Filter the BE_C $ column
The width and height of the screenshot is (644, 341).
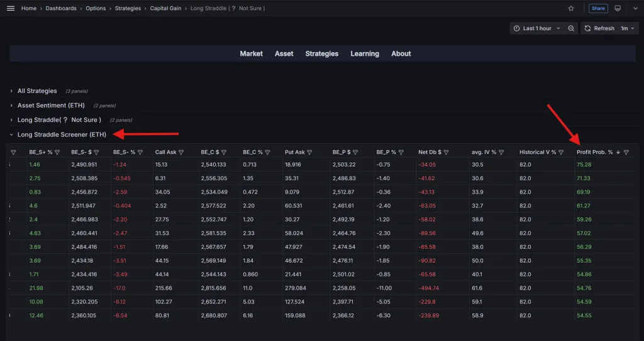[225, 152]
